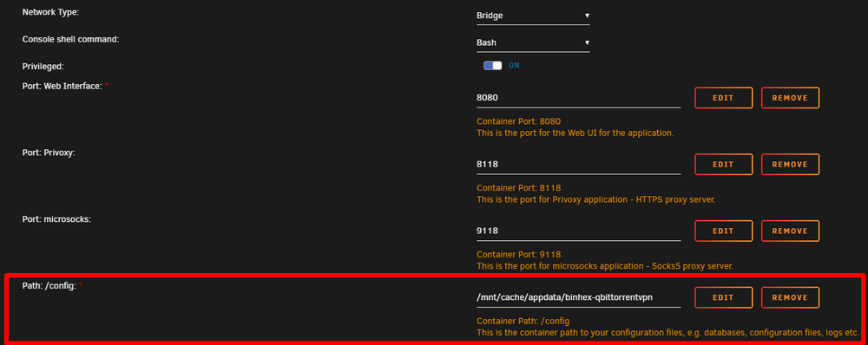Remove the Privoxy port setting
The image size is (868, 345).
click(790, 164)
